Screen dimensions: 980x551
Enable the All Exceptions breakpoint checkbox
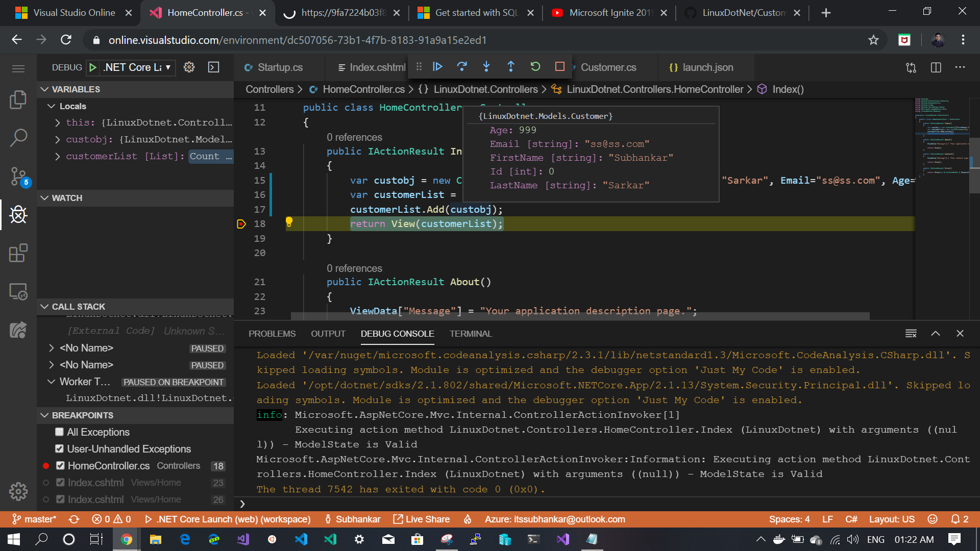coord(60,432)
